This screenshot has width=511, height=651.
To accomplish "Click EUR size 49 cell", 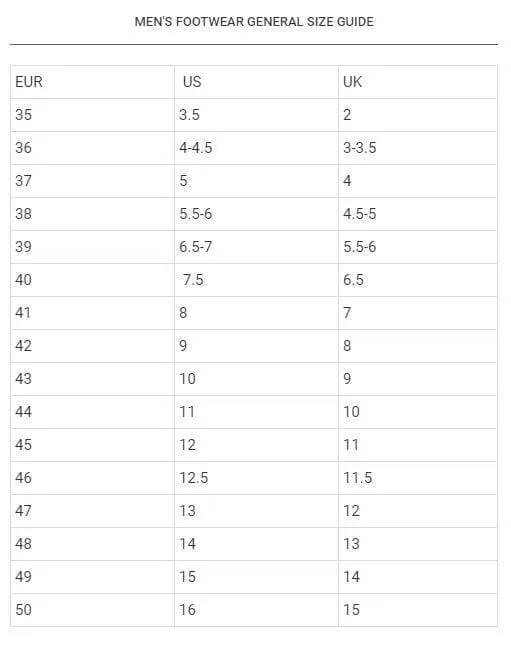I will click(92, 577).
